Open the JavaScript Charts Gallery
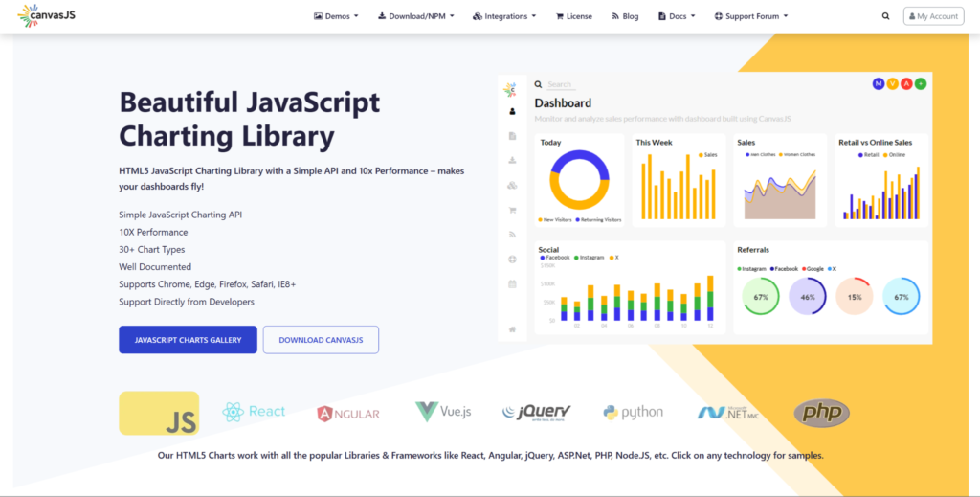The width and height of the screenshot is (980, 497). click(189, 339)
